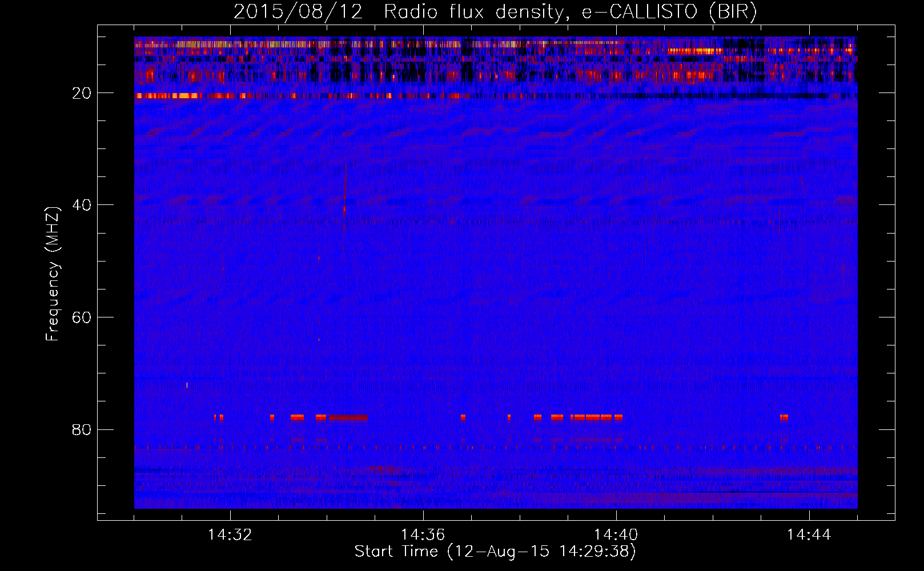The image size is (924, 571).
Task: Click the 14:44 time tick label
Action: [809, 535]
